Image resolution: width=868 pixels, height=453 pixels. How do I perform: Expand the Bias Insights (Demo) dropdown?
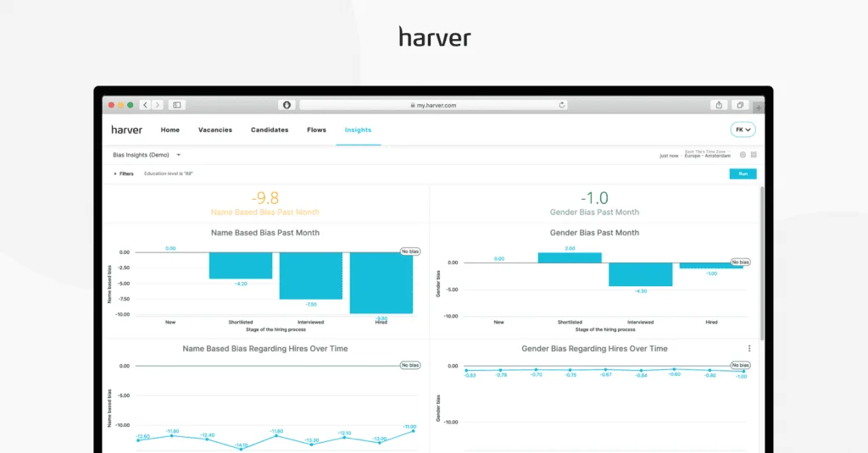point(147,155)
